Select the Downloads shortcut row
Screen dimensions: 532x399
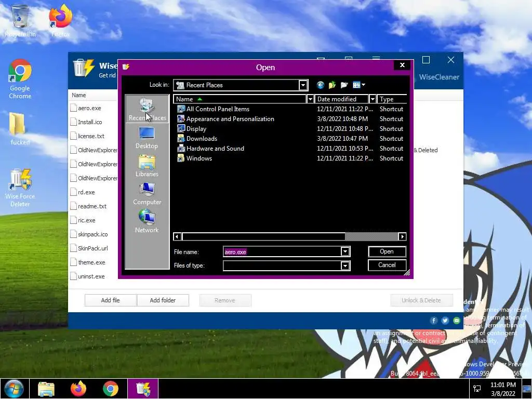(290, 138)
